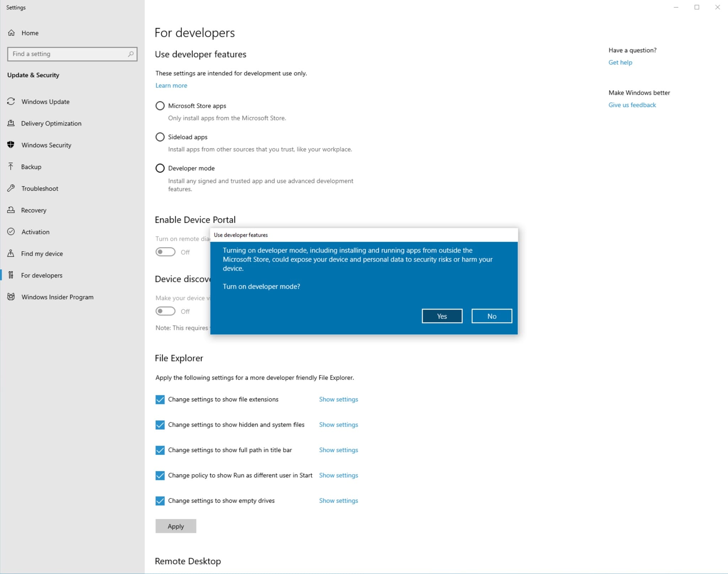728x574 pixels.
Task: Confirm developer mode with Yes
Action: (442, 316)
